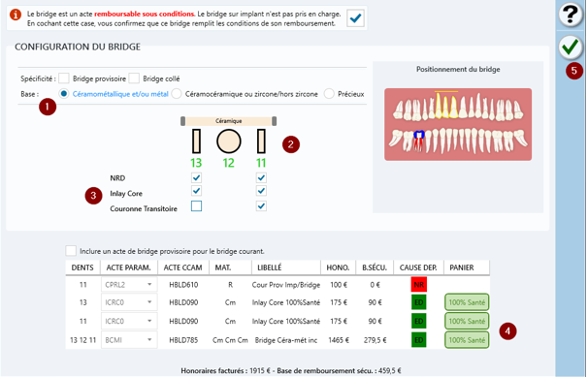Uncheck NRD for tooth 13
This screenshot has width=588, height=377.
196,177
